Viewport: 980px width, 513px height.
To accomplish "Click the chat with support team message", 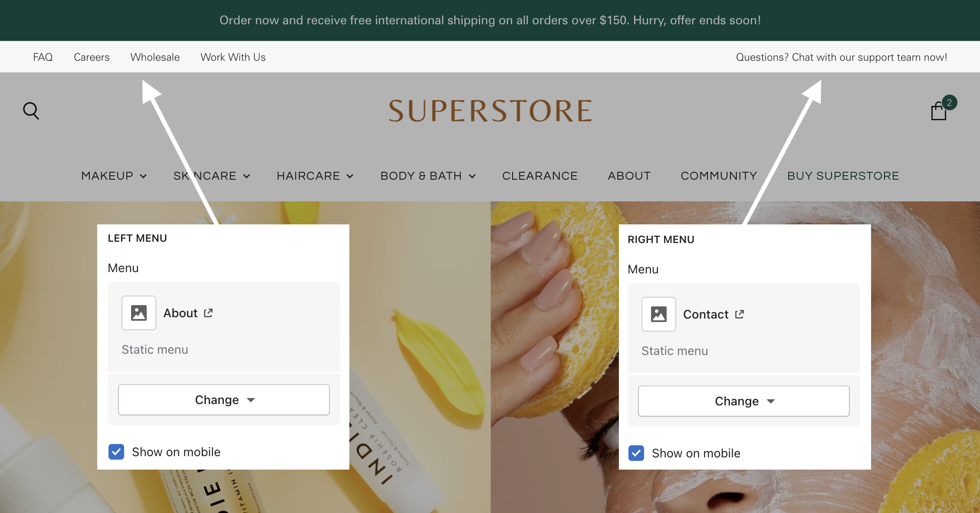I will point(841,57).
